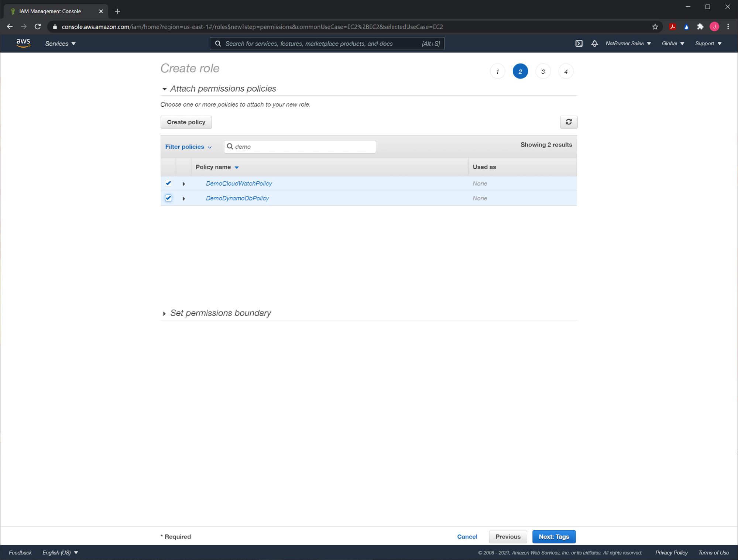Open the CloudShell terminal icon
The height and width of the screenshot is (560, 738).
(x=579, y=44)
